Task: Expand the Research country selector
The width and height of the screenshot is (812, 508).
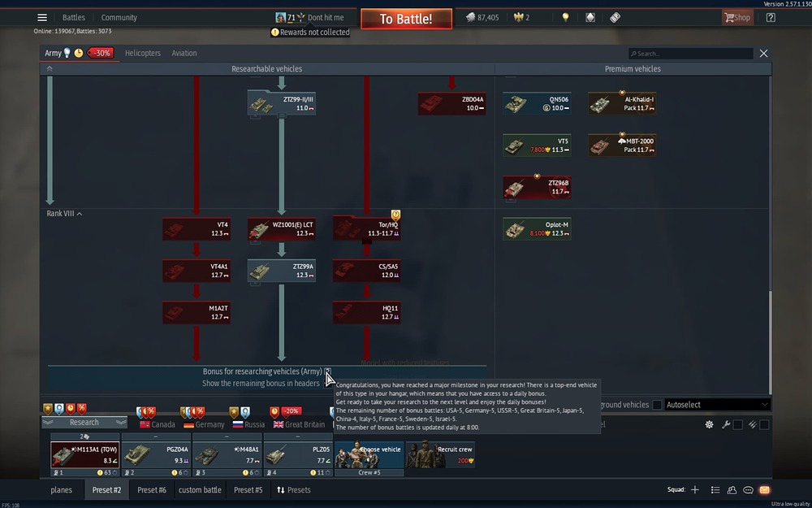Action: click(84, 423)
